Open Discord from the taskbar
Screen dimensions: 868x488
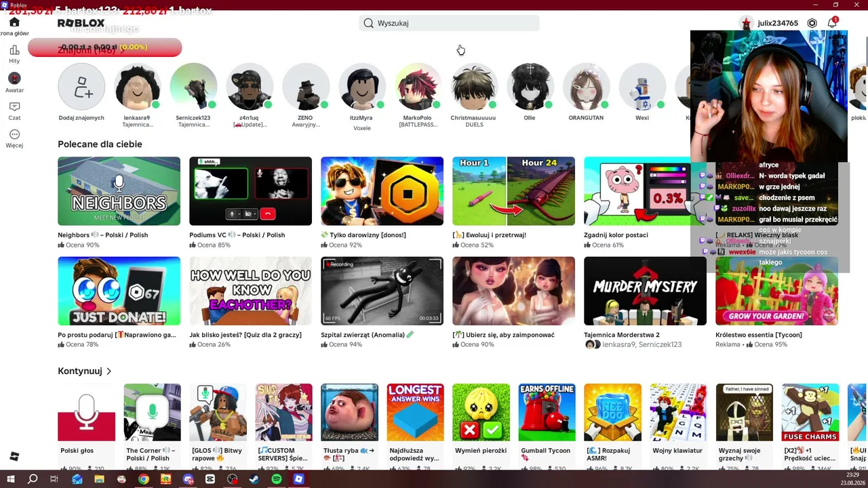[x=188, y=479]
